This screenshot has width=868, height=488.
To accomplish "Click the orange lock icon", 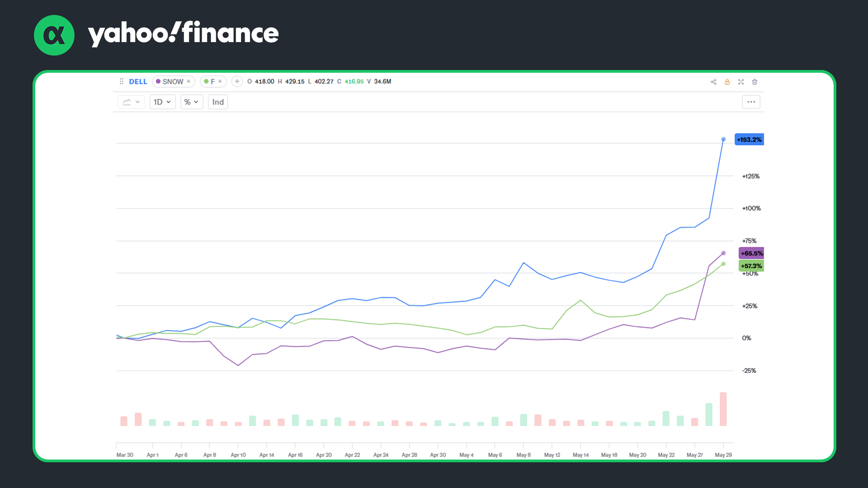I will click(727, 82).
